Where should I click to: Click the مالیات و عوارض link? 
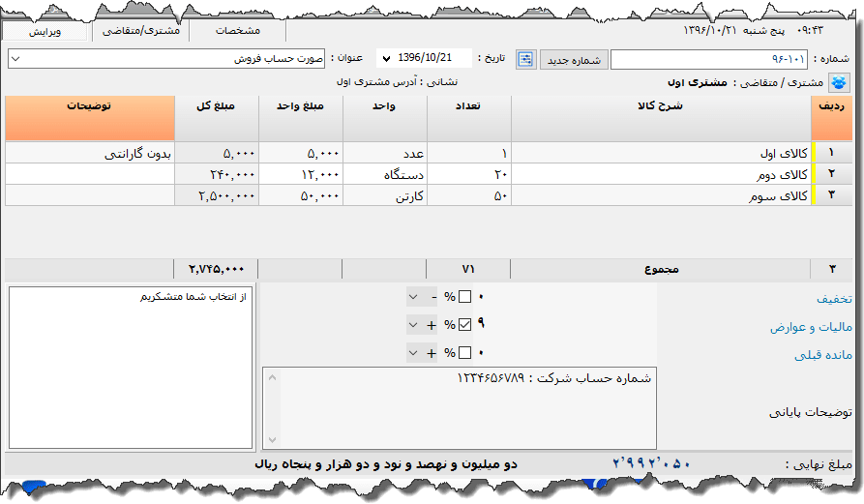point(811,327)
